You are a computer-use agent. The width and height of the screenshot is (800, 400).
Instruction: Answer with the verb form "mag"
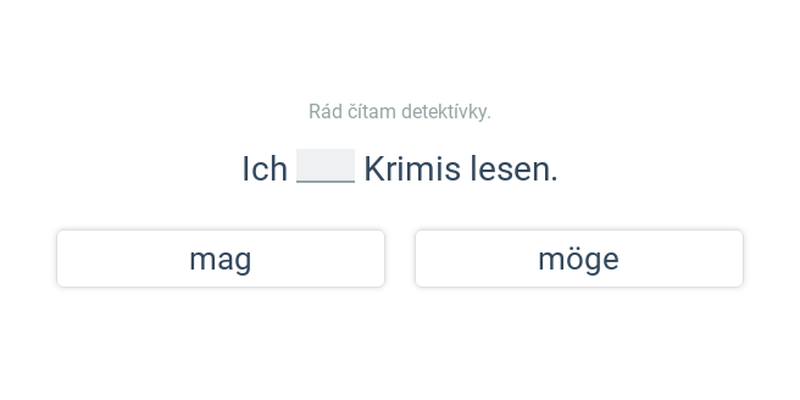220,259
